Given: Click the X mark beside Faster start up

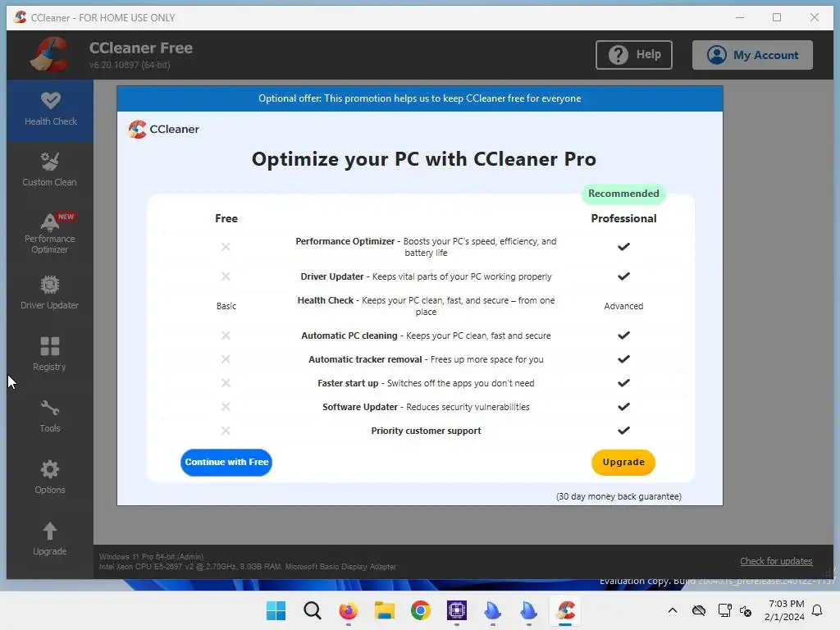Looking at the screenshot, I should (x=226, y=383).
